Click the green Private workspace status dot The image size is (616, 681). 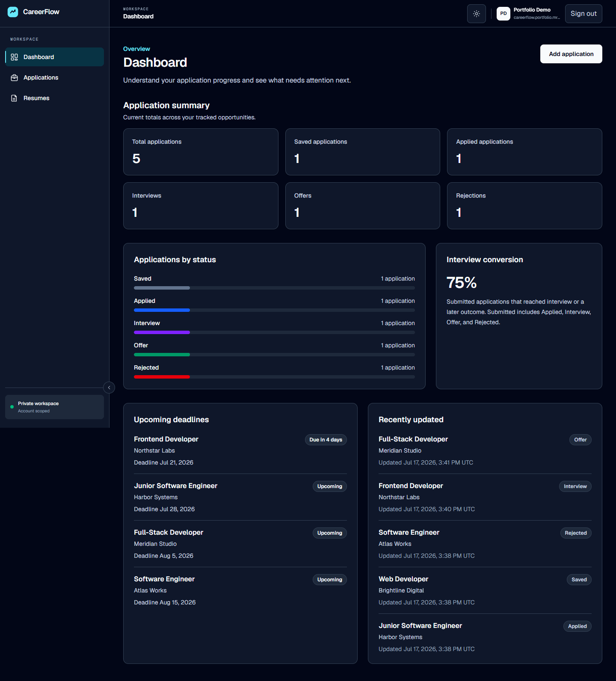pyautogui.click(x=12, y=407)
